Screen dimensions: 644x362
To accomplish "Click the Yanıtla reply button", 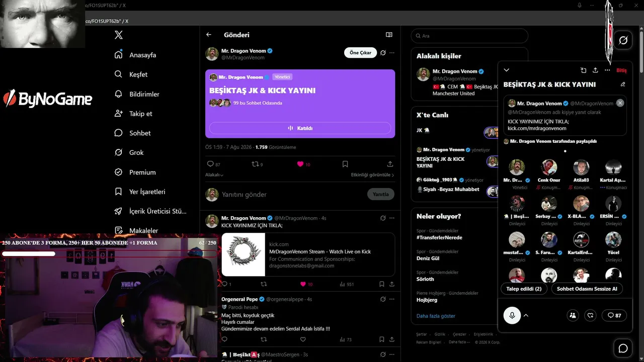I will pyautogui.click(x=381, y=194).
